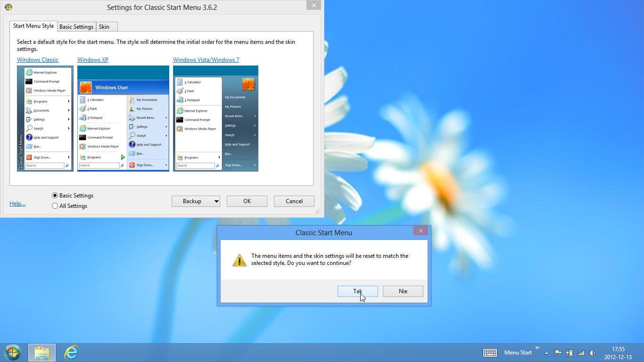
Task: Open the network signal tray icon
Action: click(x=581, y=353)
